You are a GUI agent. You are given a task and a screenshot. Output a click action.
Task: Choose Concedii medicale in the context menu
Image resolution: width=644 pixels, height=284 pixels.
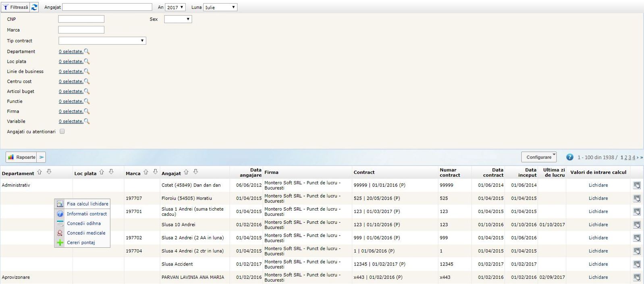pos(86,233)
